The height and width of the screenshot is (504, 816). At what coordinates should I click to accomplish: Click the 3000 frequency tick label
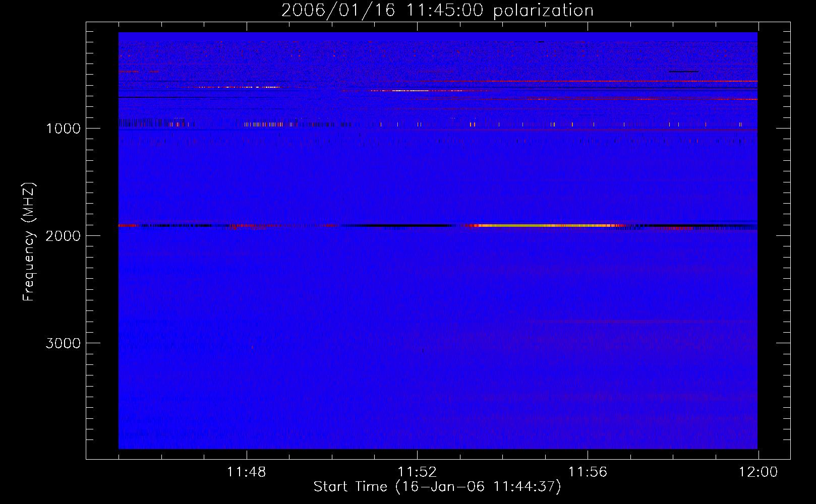tap(63, 343)
